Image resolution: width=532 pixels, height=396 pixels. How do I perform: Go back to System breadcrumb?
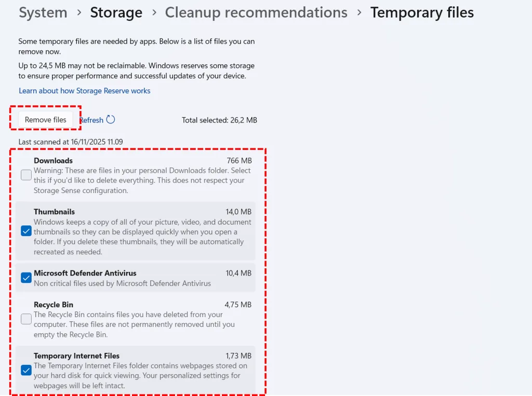[x=43, y=12]
